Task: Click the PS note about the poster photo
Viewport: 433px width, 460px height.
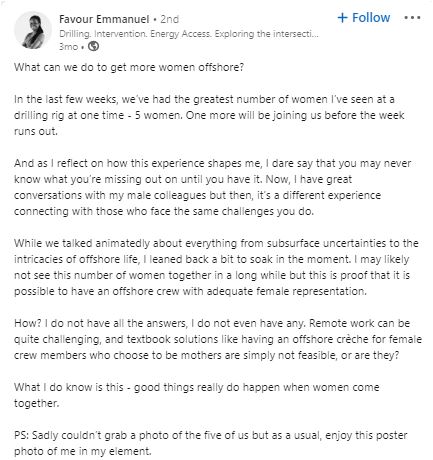Action: [211, 443]
